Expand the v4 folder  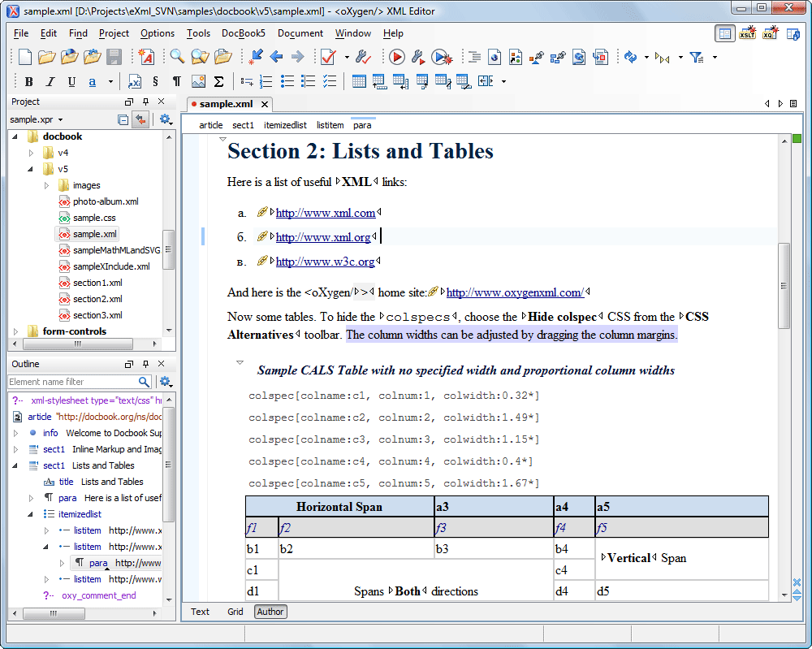coord(31,153)
